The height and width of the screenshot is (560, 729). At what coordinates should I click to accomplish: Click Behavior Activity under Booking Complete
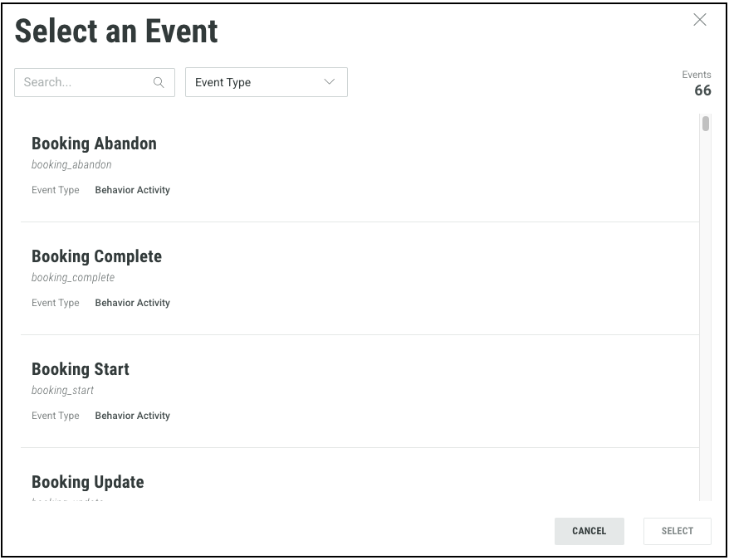click(132, 303)
